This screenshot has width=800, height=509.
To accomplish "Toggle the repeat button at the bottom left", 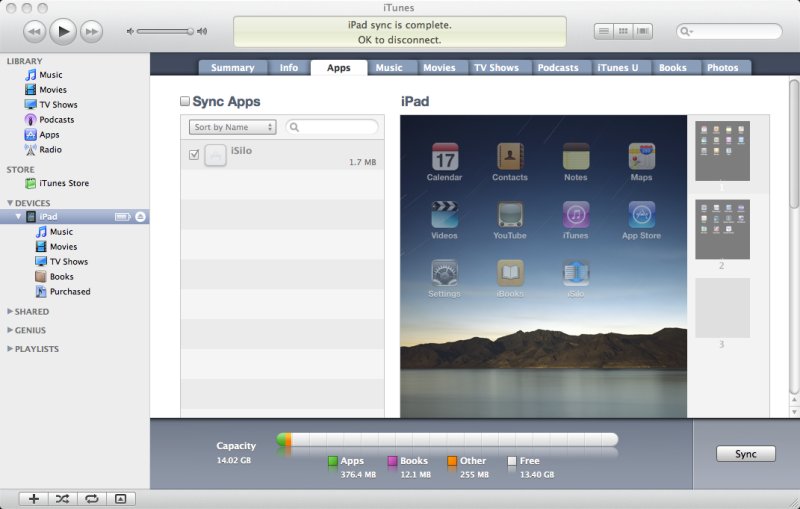I will click(91, 498).
